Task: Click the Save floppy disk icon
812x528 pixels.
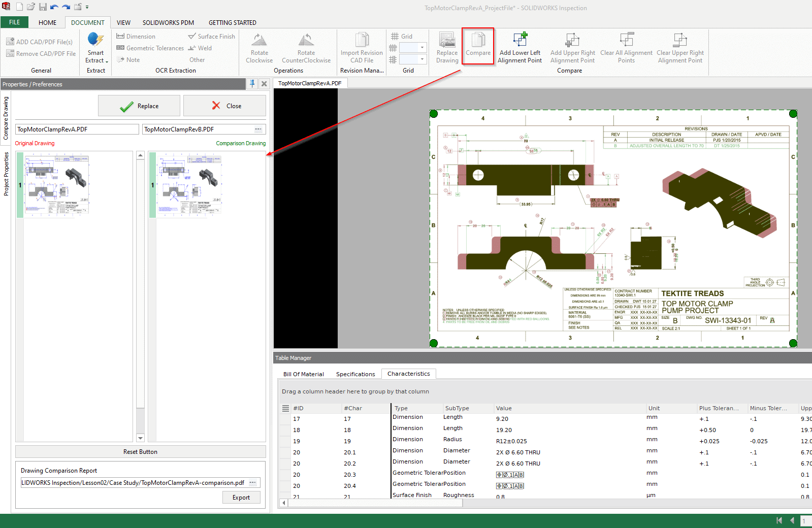Action: point(43,7)
